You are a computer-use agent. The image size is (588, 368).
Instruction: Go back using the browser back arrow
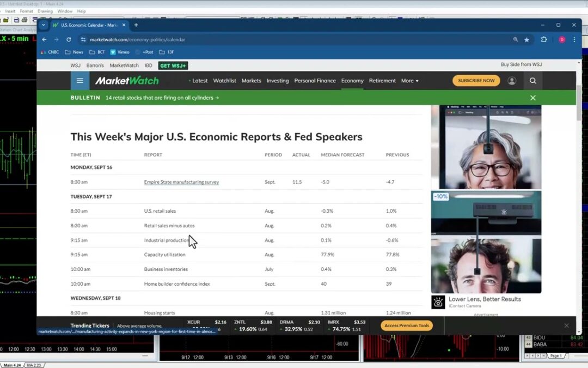45,40
